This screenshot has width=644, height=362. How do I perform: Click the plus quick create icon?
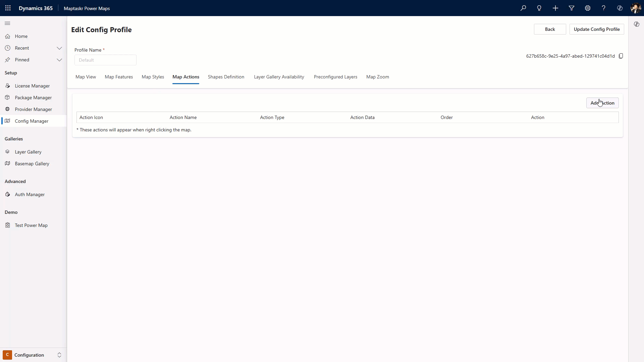tap(555, 8)
